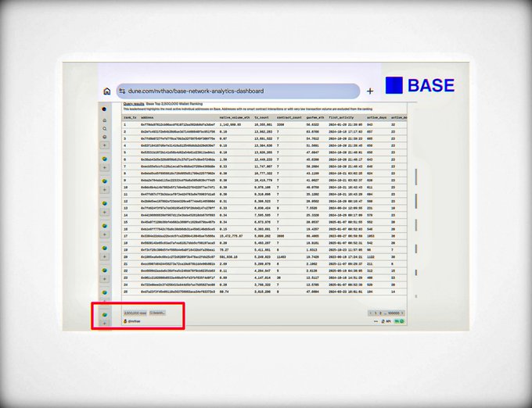Viewport: 532px width, 408px height.
Task: Select gasfee_eth value in rank 21 row
Action: click(x=312, y=263)
